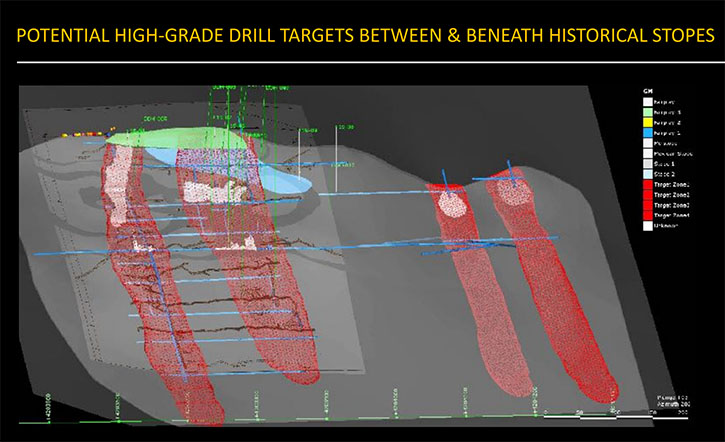Click the green legend color swatch
This screenshot has height=442, width=725.
point(648,112)
